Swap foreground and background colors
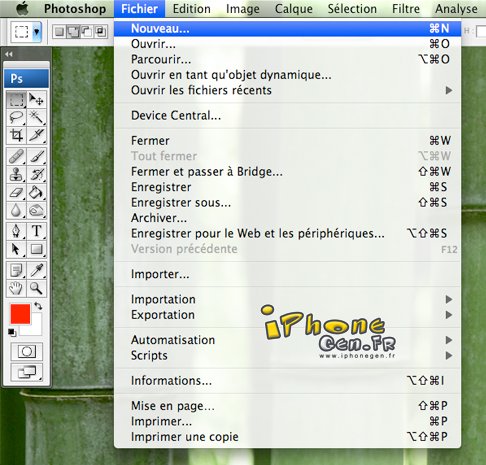Image resolution: width=486 pixels, height=465 pixels. point(38,306)
